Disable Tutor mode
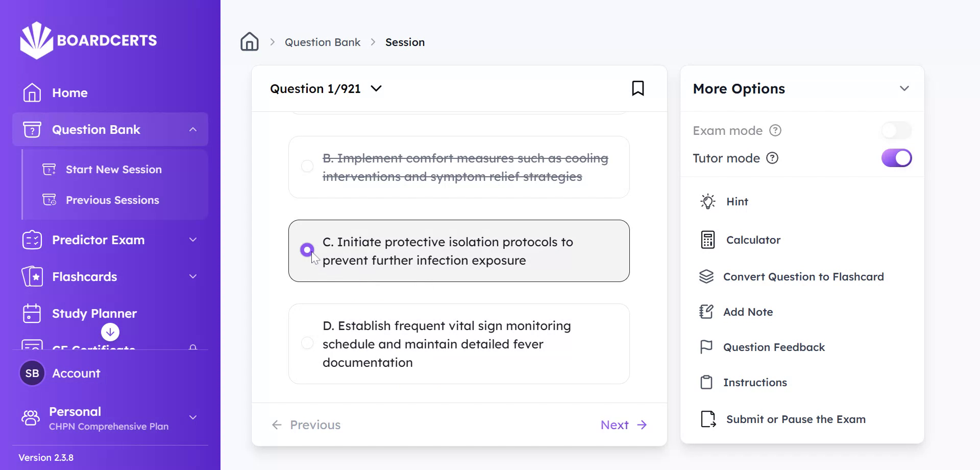980x470 pixels. click(896, 158)
